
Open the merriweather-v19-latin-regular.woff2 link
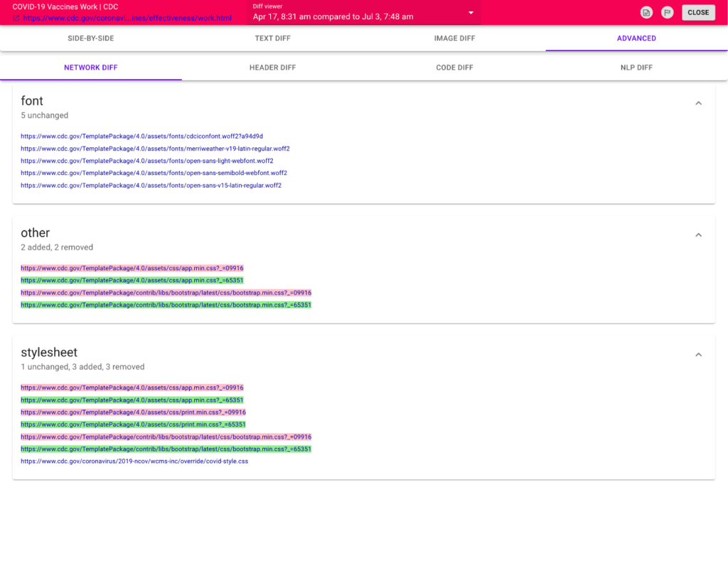[155, 149]
